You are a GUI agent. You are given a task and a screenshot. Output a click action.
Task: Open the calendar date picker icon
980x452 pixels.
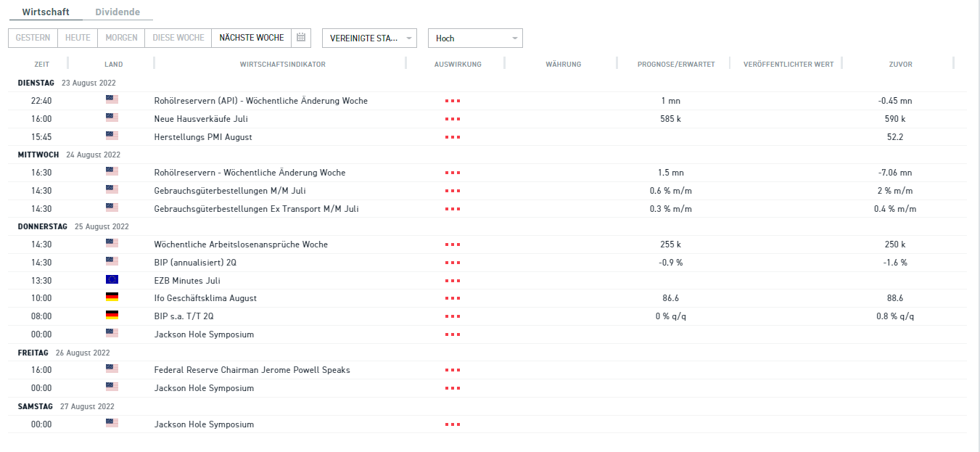(302, 38)
